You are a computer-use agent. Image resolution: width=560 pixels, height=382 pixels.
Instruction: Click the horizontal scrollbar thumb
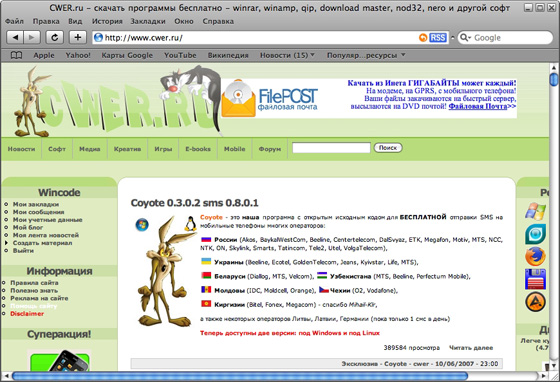coord(240,376)
